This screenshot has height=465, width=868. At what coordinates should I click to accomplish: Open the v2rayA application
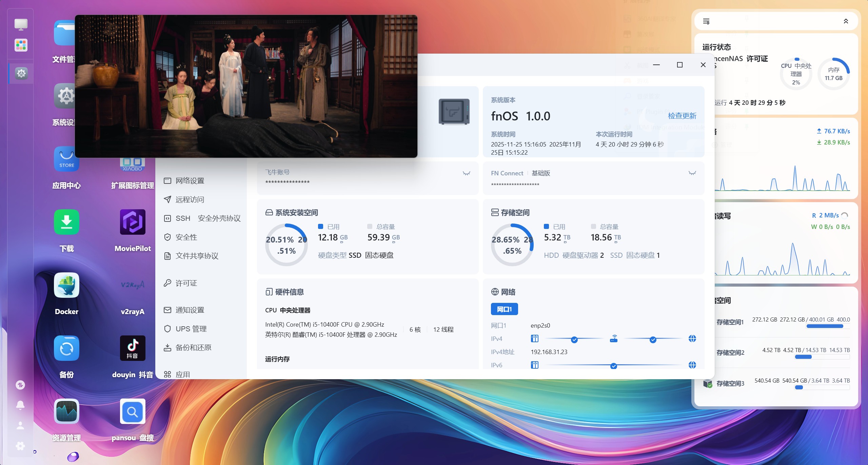[x=133, y=285]
